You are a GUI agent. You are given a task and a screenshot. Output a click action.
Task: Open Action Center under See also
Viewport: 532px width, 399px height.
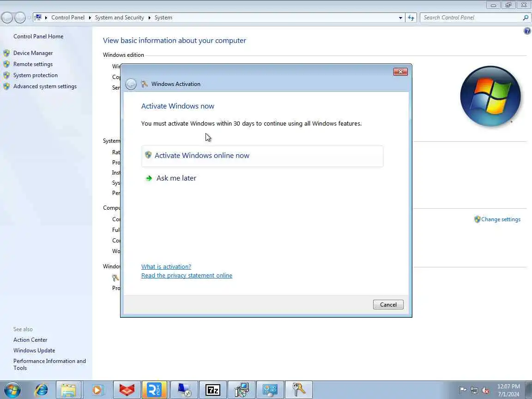coord(30,339)
